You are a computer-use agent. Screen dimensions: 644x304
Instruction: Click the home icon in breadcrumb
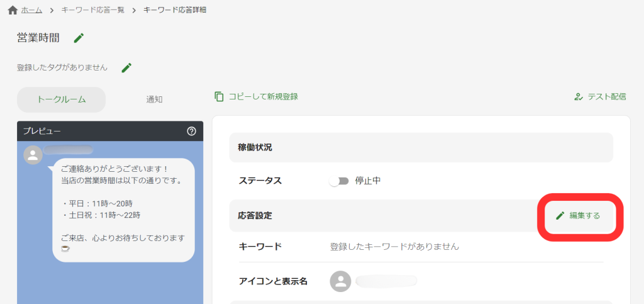pos(13,10)
